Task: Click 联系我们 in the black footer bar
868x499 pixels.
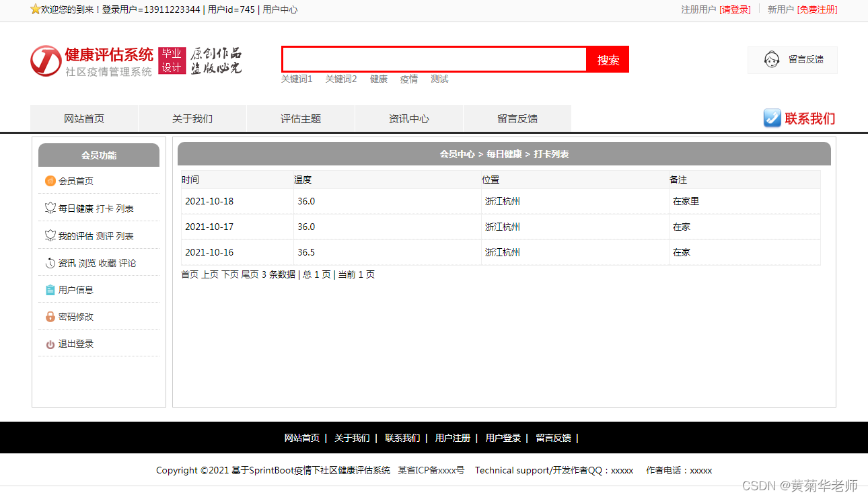Action: 402,438
